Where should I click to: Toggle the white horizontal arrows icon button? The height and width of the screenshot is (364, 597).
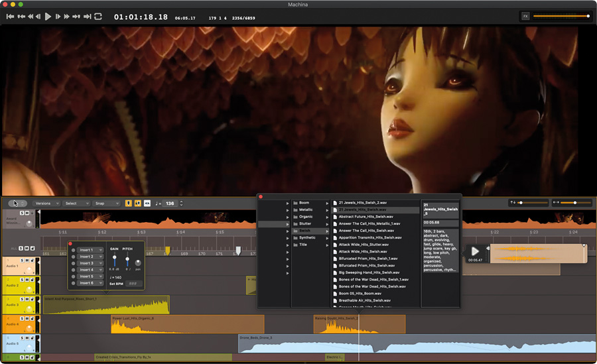pyautogui.click(x=147, y=204)
